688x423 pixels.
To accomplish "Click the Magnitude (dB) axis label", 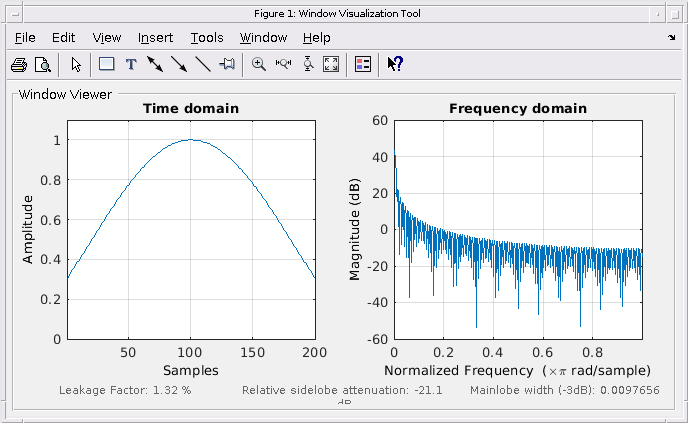I will pyautogui.click(x=355, y=229).
